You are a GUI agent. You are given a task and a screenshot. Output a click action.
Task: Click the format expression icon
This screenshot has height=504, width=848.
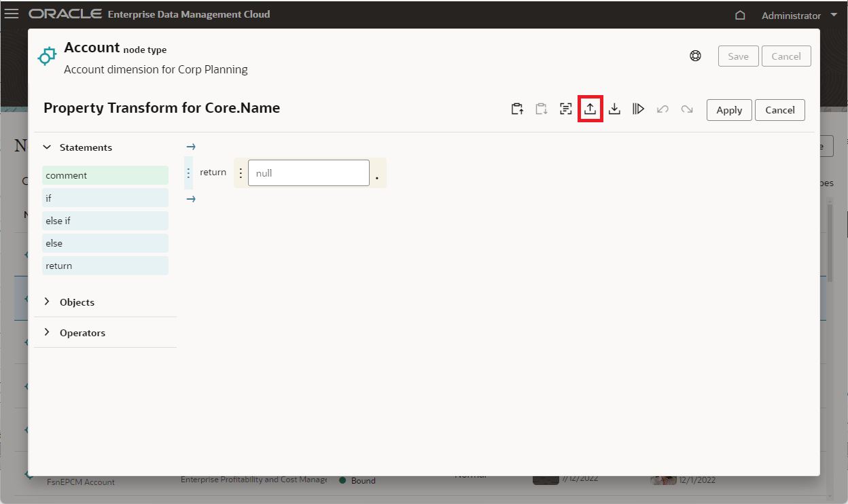565,109
